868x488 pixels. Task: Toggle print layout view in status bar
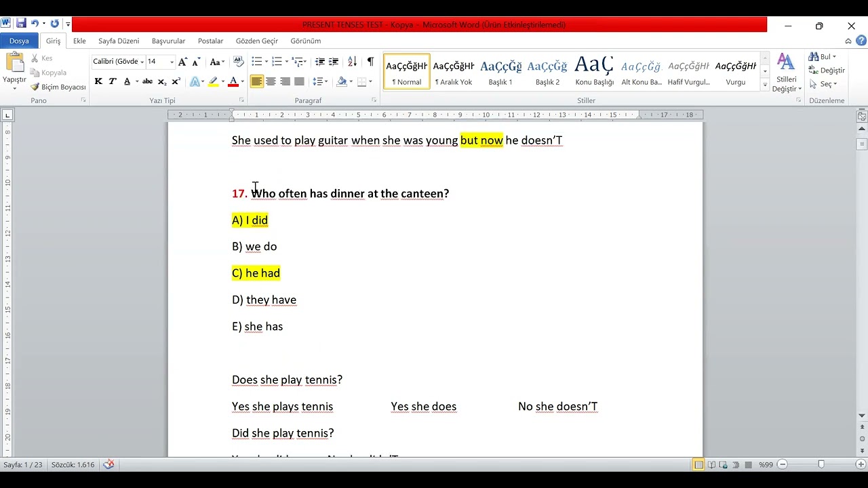click(x=698, y=465)
